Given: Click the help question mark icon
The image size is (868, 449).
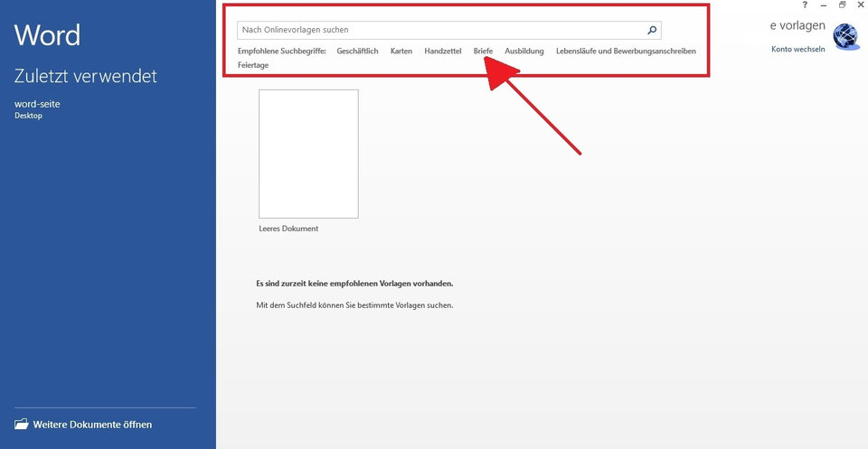Looking at the screenshot, I should click(x=805, y=5).
